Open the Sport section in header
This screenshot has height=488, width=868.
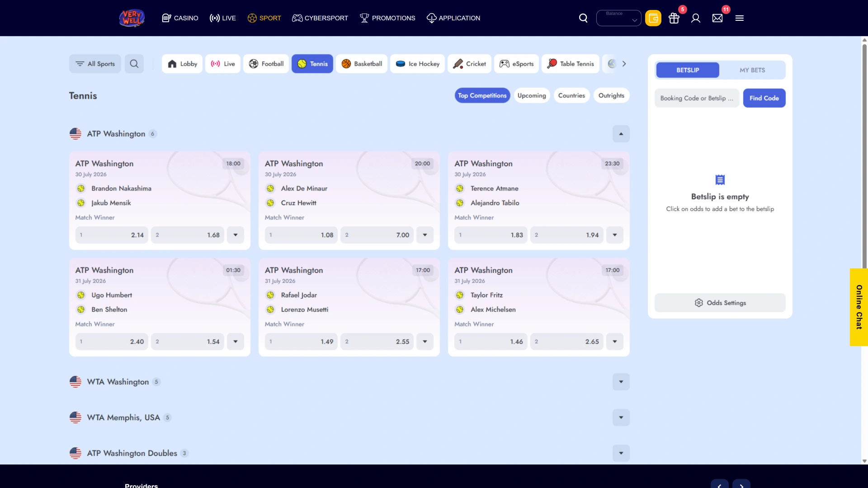pos(264,18)
